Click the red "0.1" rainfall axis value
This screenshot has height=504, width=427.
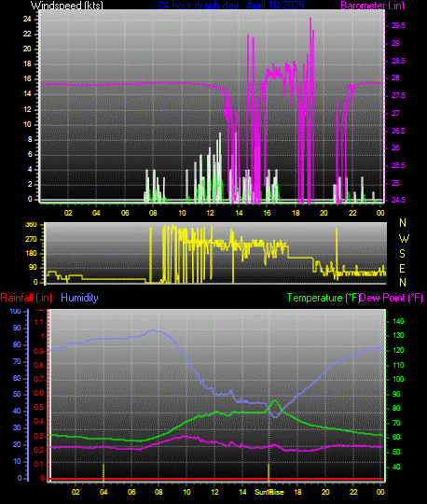(39, 464)
